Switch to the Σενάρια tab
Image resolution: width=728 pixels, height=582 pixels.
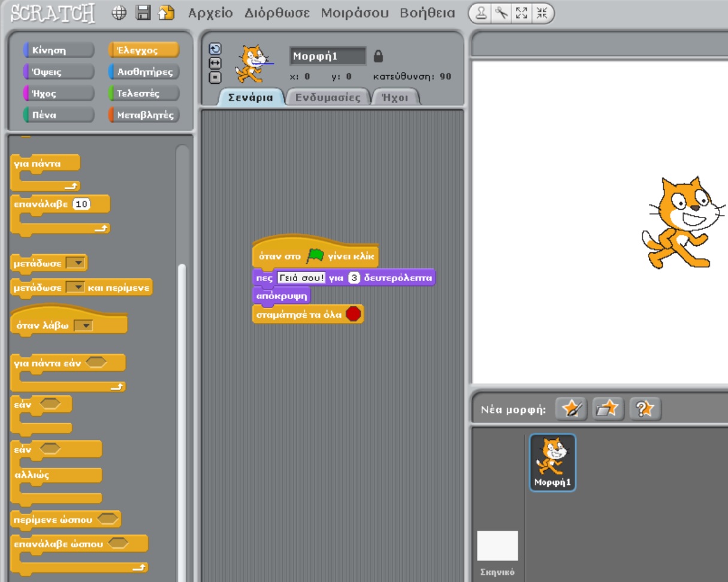[x=250, y=97]
